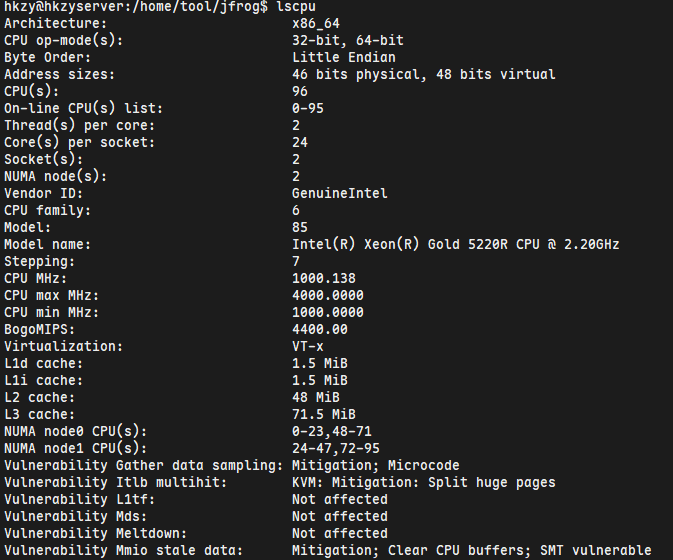Viewport: 673px width, 560px height.
Task: Click the Mmio stale data mitigation value
Action: (x=471, y=550)
